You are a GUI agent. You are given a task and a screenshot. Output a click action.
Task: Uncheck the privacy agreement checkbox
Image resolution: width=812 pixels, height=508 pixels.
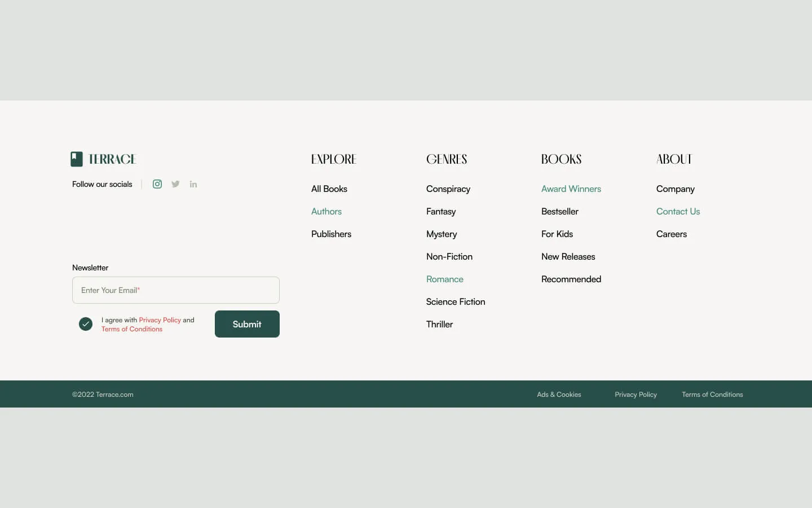click(86, 324)
